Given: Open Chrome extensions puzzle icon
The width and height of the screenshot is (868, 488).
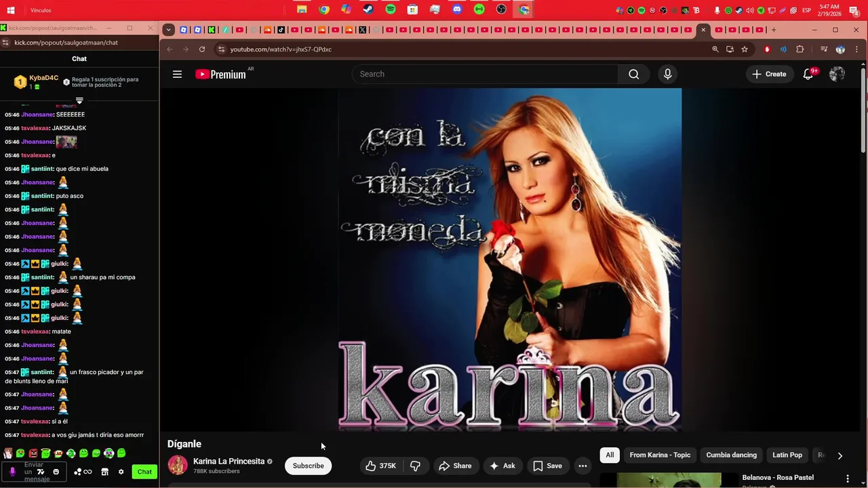Looking at the screenshot, I should (x=800, y=49).
